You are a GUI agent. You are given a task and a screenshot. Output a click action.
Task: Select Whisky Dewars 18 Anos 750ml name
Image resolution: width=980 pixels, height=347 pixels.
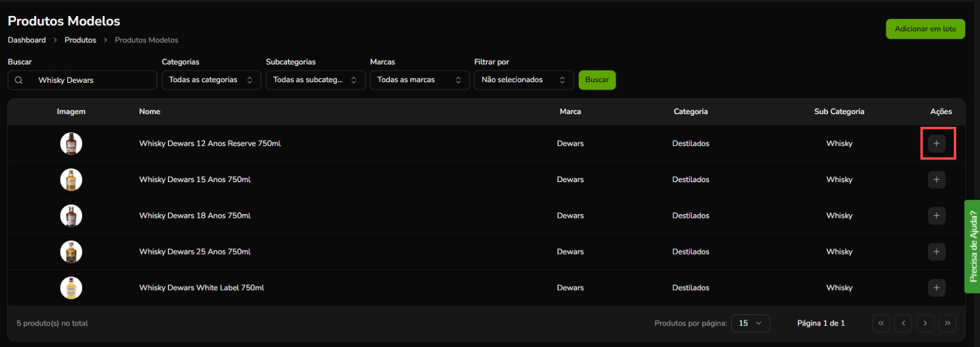point(195,216)
